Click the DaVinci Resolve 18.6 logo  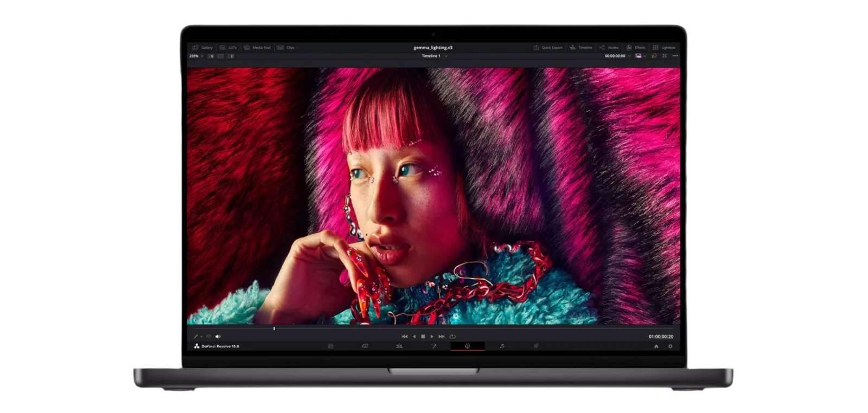click(x=216, y=346)
